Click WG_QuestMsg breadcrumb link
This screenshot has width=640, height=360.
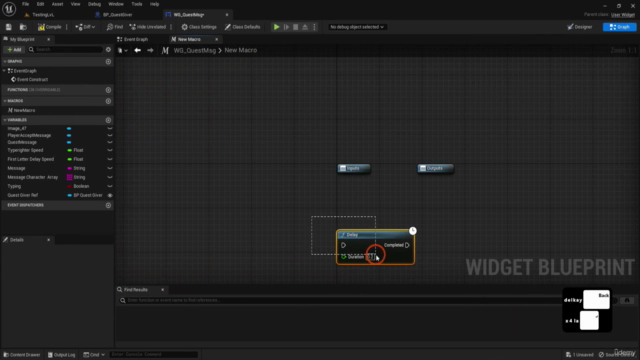195,50
